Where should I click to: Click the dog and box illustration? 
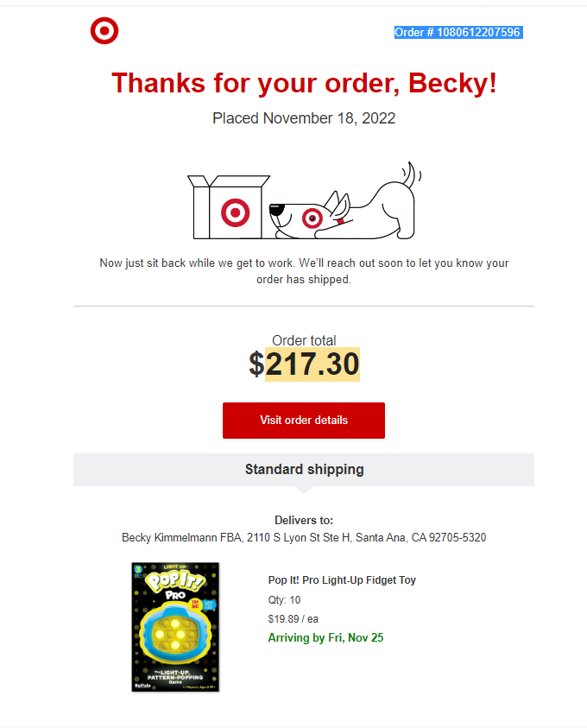click(305, 200)
